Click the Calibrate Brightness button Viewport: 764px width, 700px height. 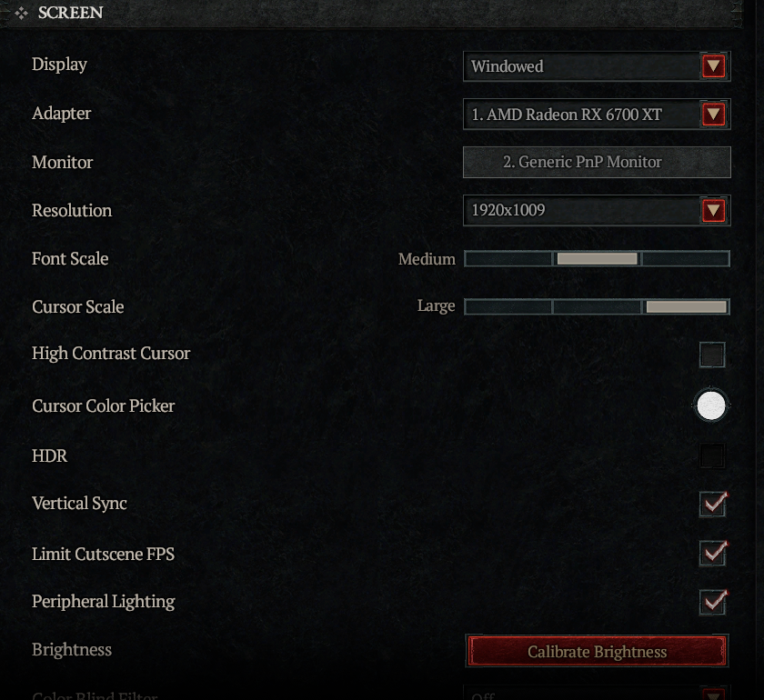[597, 651]
